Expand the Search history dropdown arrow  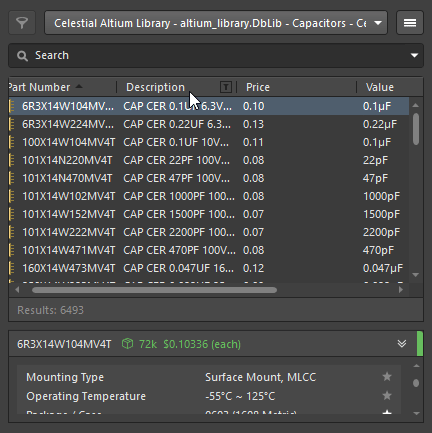tap(414, 55)
